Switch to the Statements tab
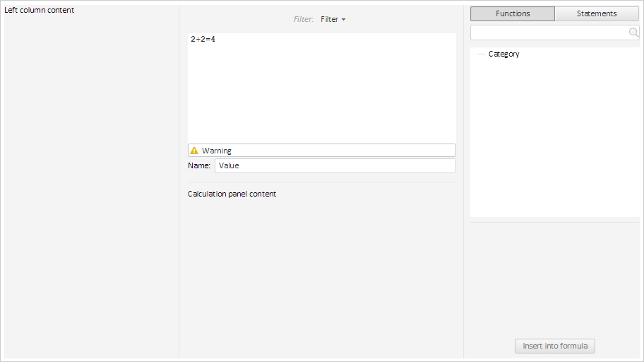This screenshot has height=362, width=644. (x=597, y=13)
